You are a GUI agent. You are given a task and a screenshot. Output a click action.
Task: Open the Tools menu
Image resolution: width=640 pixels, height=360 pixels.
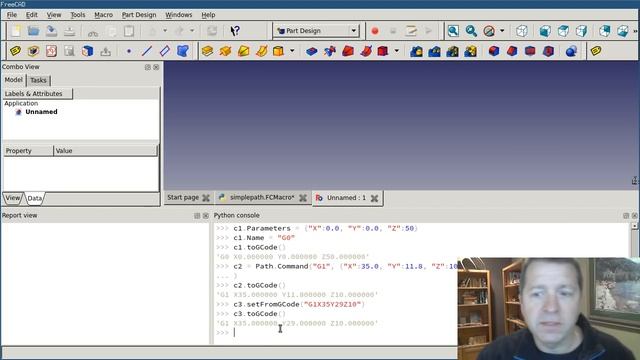click(78, 15)
